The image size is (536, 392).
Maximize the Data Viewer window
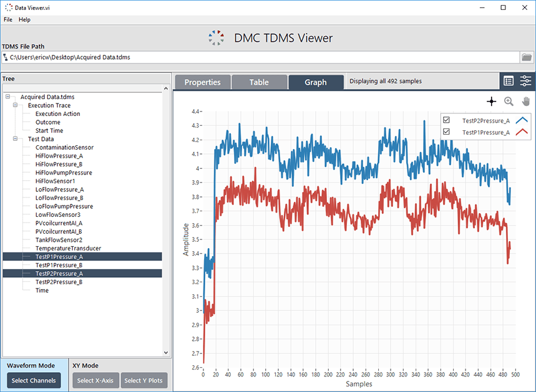point(503,7)
